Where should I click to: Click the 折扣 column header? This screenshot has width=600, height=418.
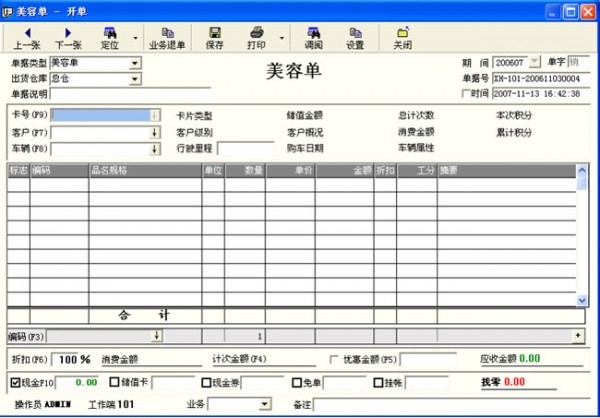tap(385, 171)
